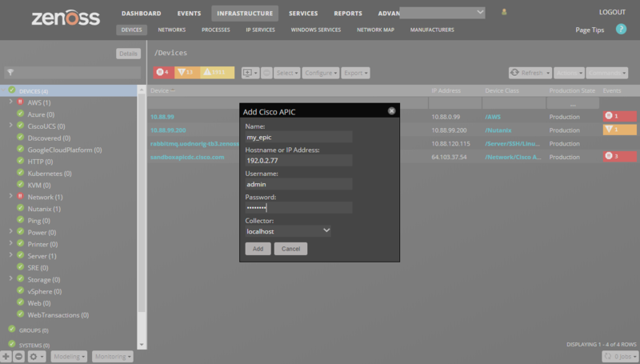Open the top search dropdown
Image resolution: width=640 pixels, height=364 pixels.
[480, 12]
